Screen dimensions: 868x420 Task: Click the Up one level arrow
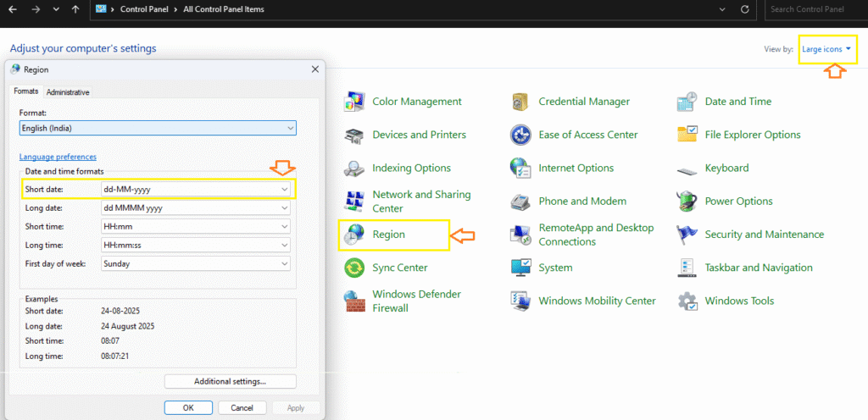tap(75, 9)
